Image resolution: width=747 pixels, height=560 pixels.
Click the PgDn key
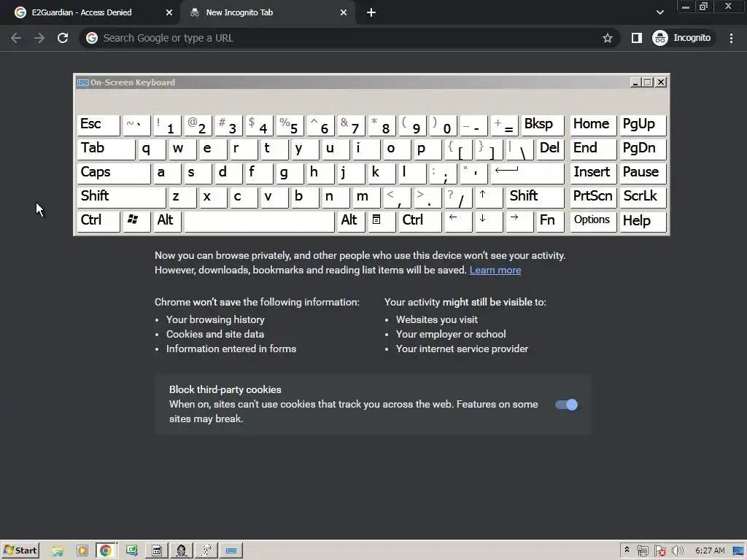pyautogui.click(x=642, y=149)
